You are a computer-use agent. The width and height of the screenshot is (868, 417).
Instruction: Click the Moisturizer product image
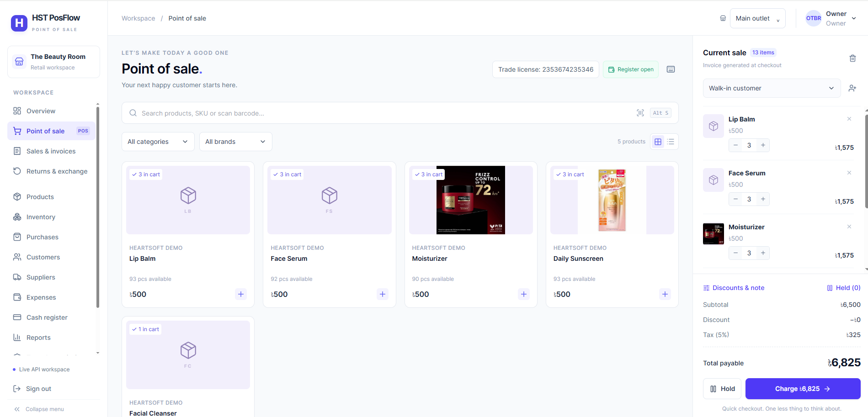tap(471, 200)
